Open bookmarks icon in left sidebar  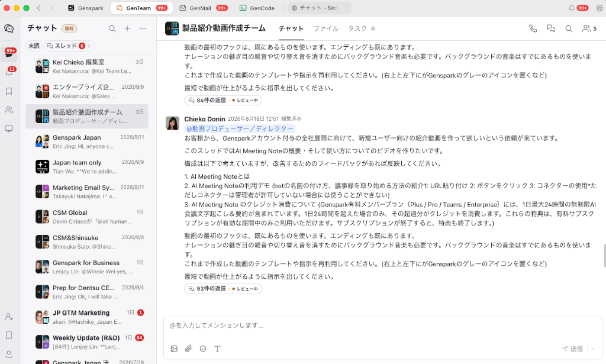9,91
